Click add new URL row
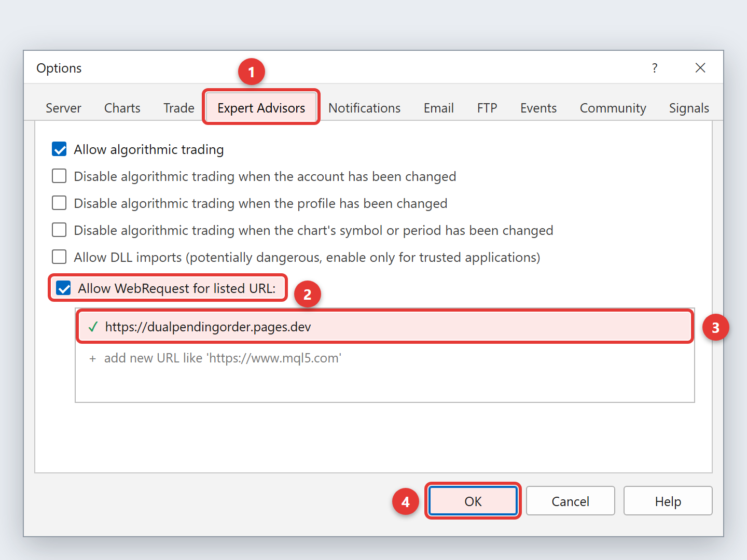The height and width of the screenshot is (560, 747). point(384,358)
